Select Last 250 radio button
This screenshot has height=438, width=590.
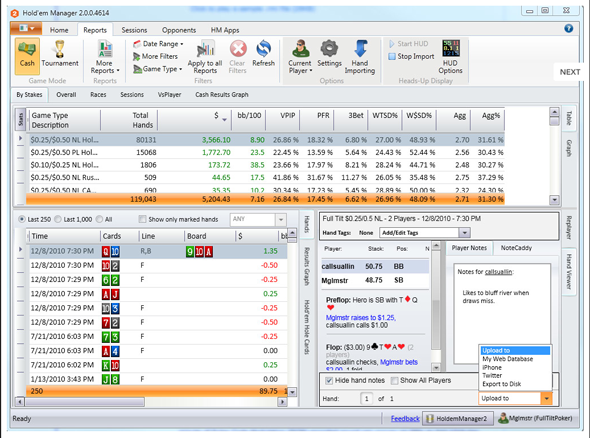22,219
